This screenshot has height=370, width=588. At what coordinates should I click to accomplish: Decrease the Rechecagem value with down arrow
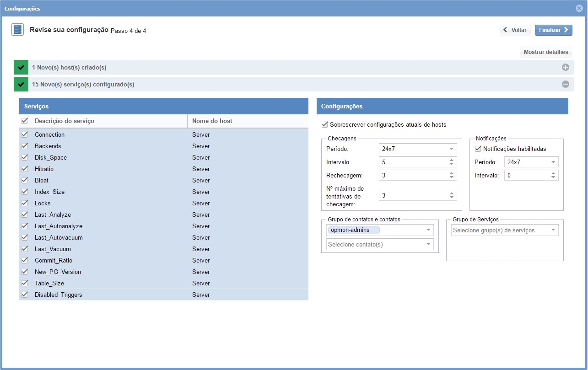tap(452, 177)
